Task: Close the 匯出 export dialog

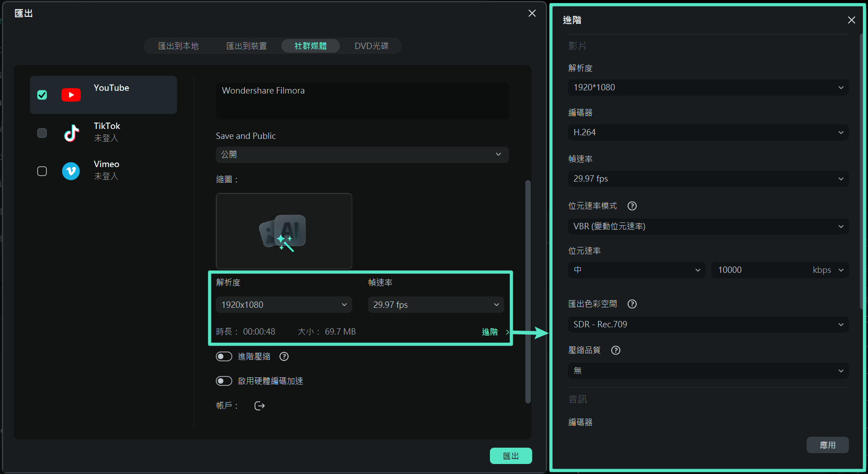Action: [x=532, y=13]
